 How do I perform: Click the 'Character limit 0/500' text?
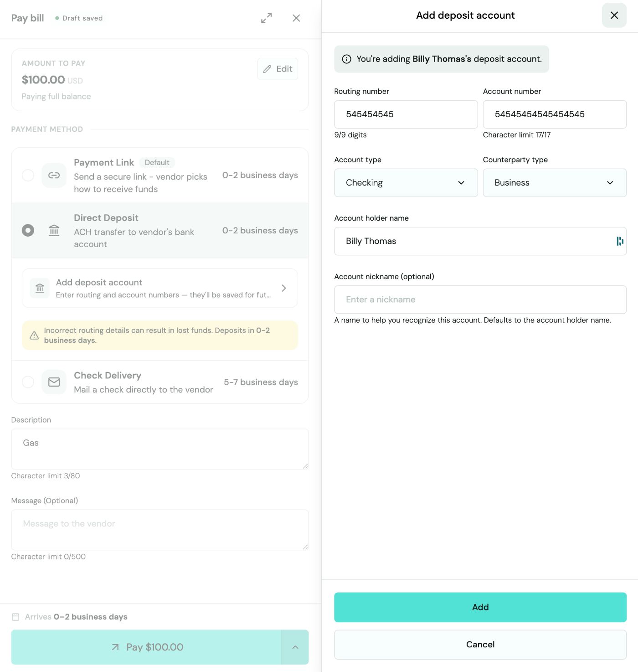(x=48, y=557)
